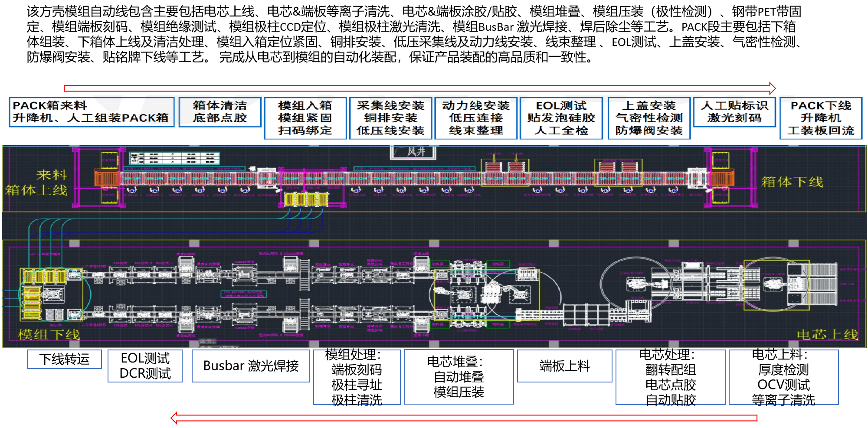
Task: Click the 命令 command line prompt
Action: click(x=208, y=341)
